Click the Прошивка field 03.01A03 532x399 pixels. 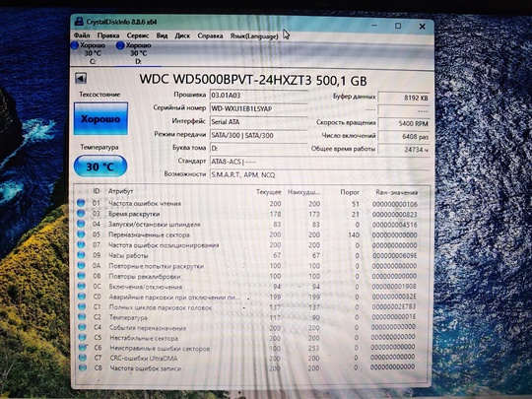[258, 96]
